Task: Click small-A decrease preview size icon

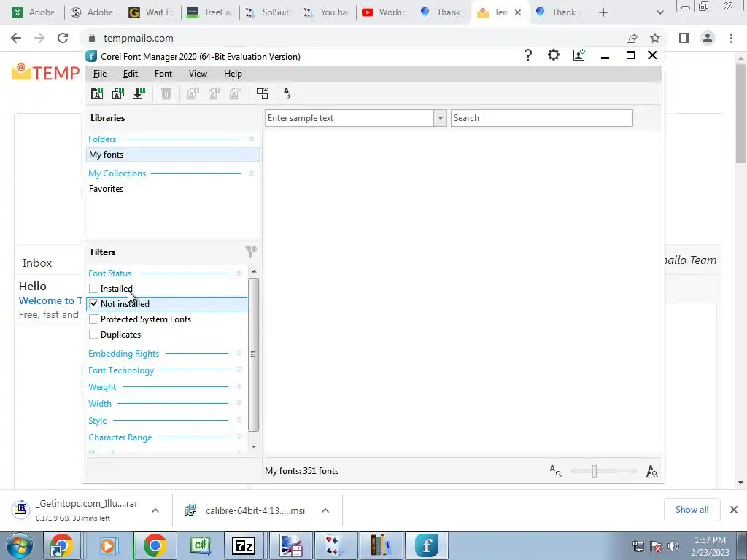Action: click(555, 471)
